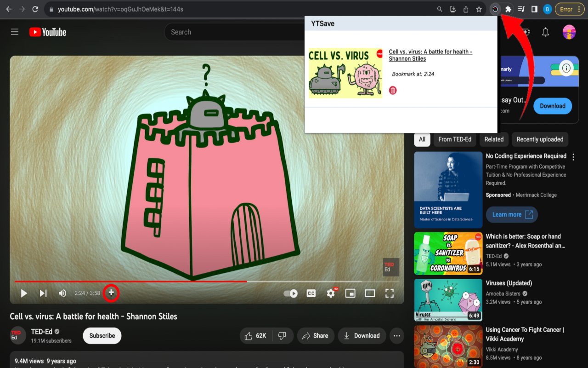The width and height of the screenshot is (588, 368).
Task: Select the All filter chip
Action: click(422, 139)
